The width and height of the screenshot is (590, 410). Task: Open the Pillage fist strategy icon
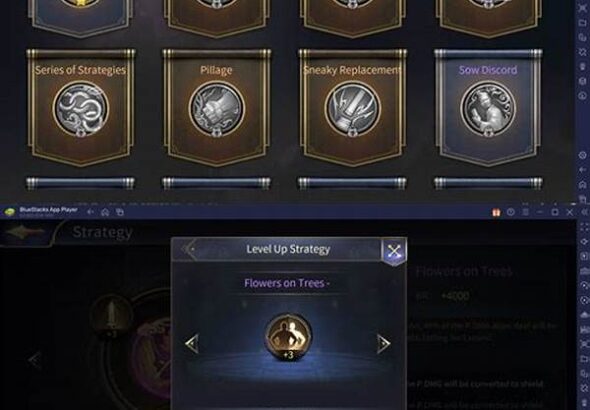click(x=216, y=109)
